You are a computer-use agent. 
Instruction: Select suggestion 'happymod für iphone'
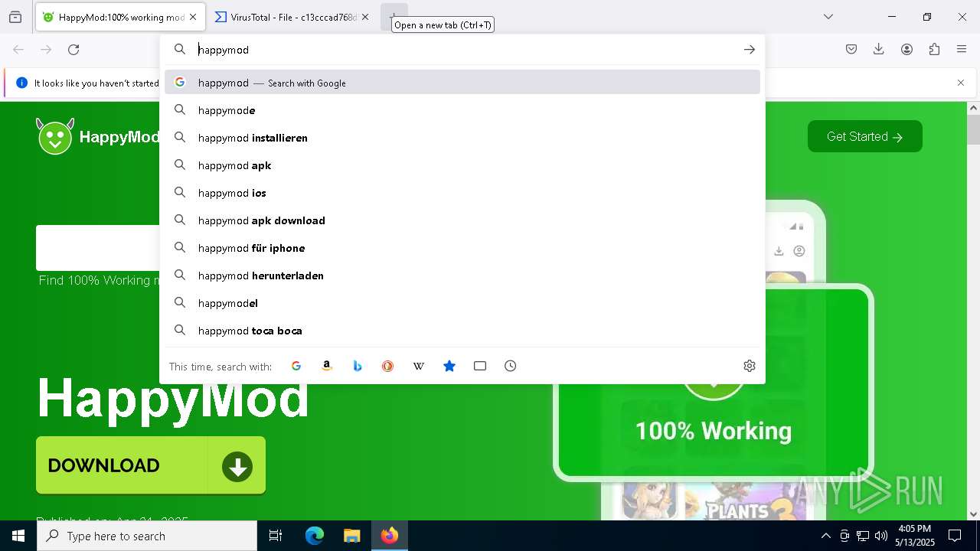pyautogui.click(x=462, y=248)
